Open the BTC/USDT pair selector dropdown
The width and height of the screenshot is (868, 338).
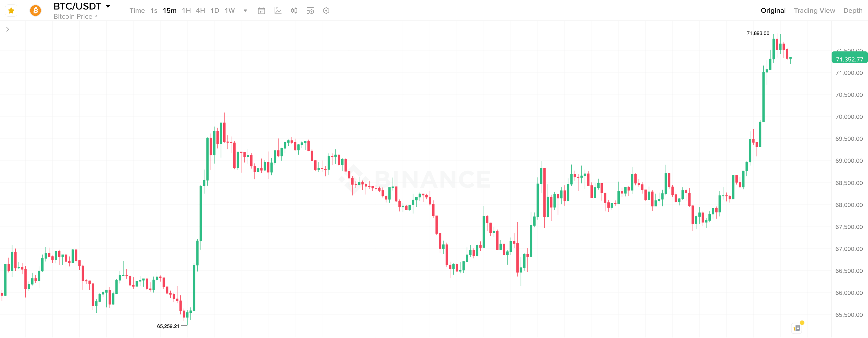[108, 6]
